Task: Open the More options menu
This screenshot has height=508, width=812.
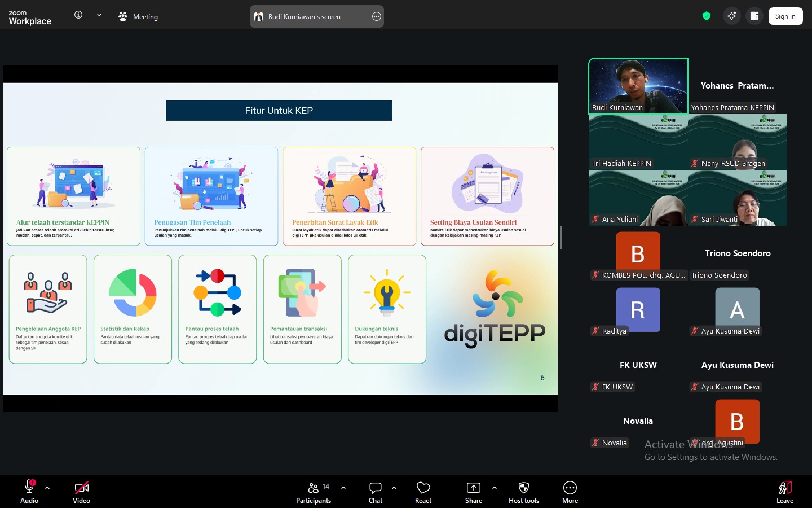Action: (570, 492)
